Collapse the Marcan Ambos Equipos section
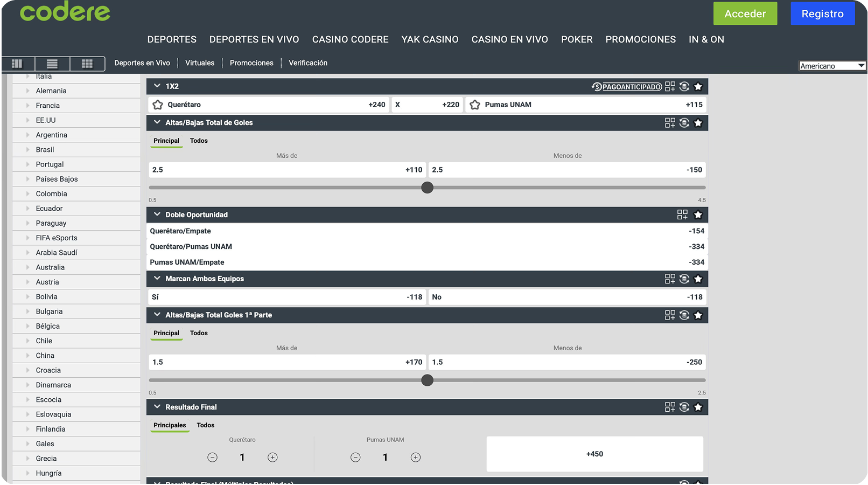 tap(157, 278)
